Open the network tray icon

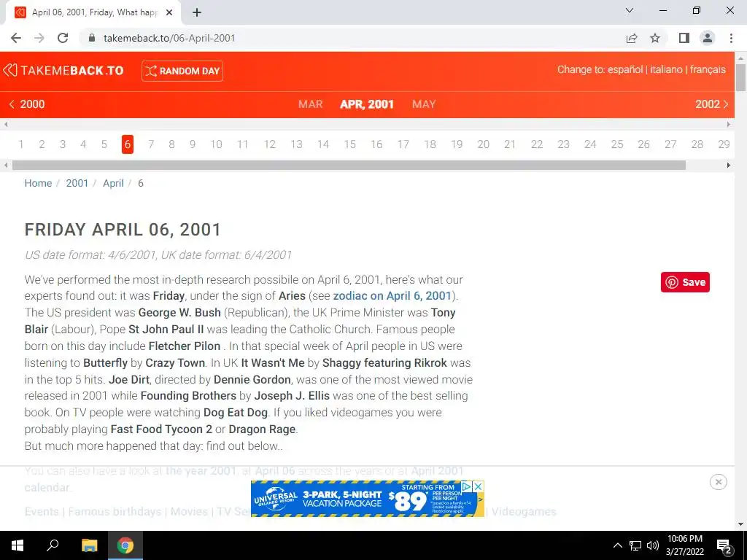click(635, 545)
